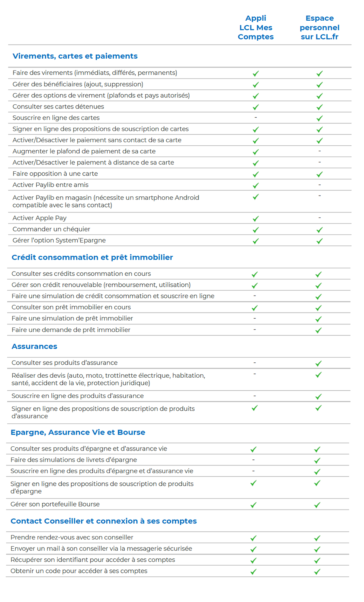Click "Contact Conseiller et connexion à ses comptes" heading
Screen dimensions: 364x602
click(103, 521)
